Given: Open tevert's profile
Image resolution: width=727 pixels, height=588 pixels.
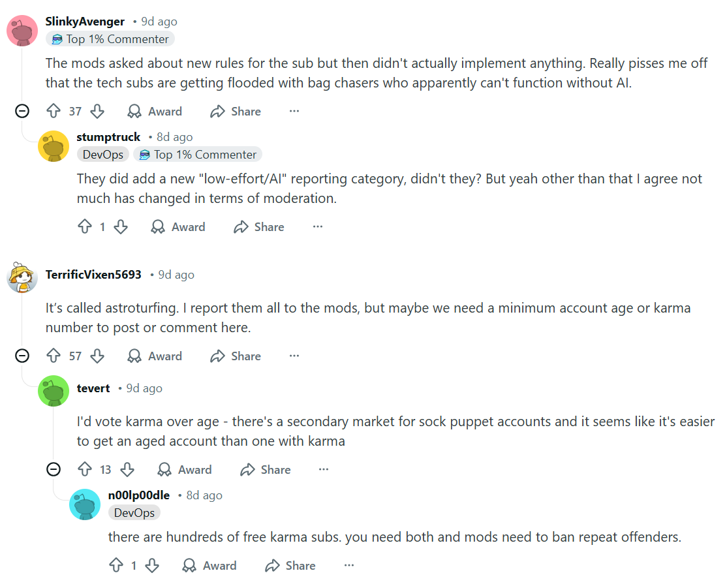Looking at the screenshot, I should click(93, 388).
